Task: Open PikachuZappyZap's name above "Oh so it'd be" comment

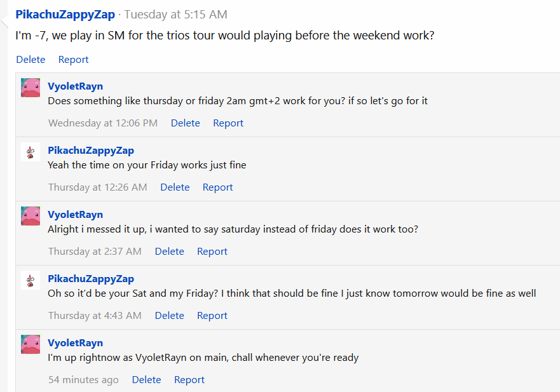Action: point(91,278)
